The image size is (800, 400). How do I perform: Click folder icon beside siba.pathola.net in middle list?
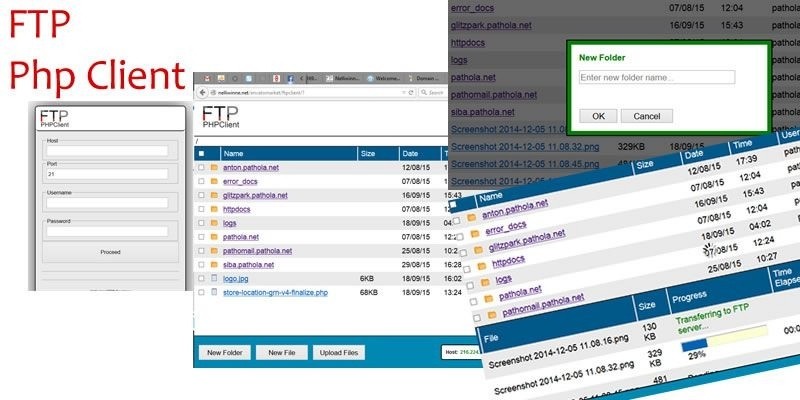pyautogui.click(x=213, y=265)
